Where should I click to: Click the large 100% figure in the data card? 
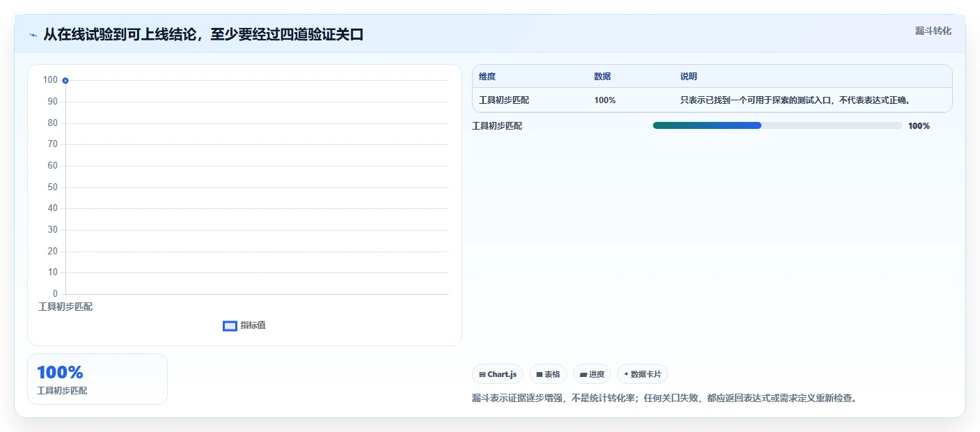click(60, 372)
